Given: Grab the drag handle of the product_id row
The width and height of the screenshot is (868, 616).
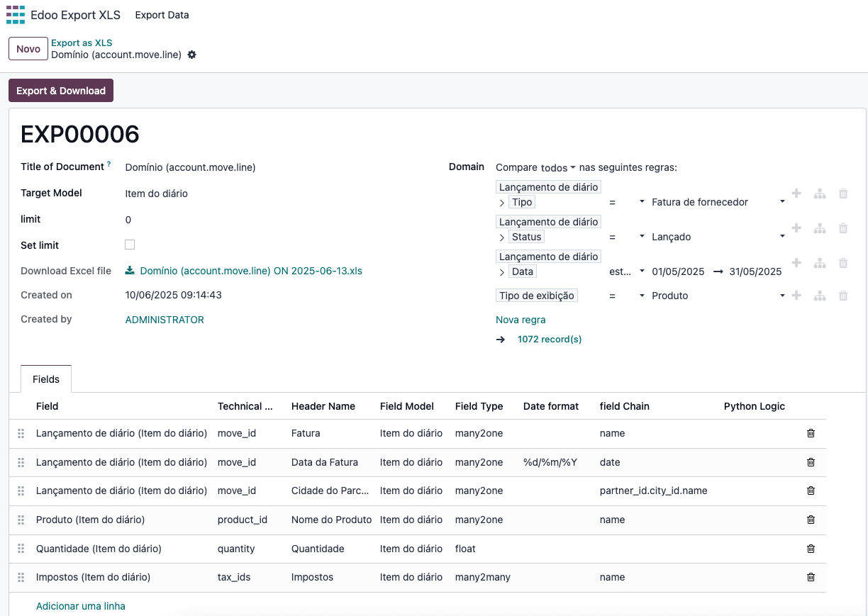Looking at the screenshot, I should (21, 520).
